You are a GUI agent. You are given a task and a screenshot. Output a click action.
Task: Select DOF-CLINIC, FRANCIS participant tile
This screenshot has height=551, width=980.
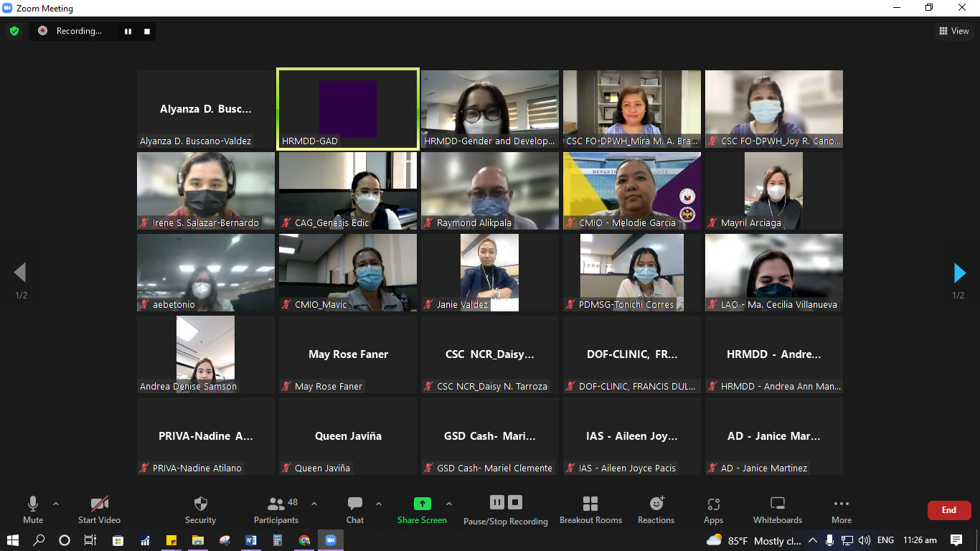[x=632, y=354]
